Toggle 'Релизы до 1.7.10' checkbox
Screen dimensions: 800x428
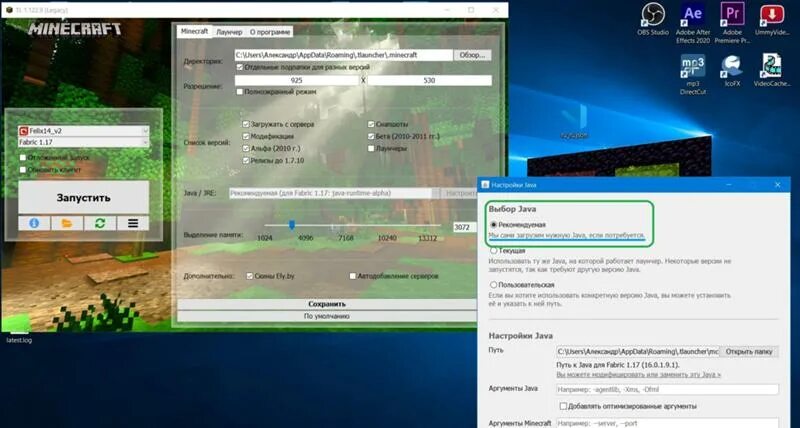tap(245, 160)
